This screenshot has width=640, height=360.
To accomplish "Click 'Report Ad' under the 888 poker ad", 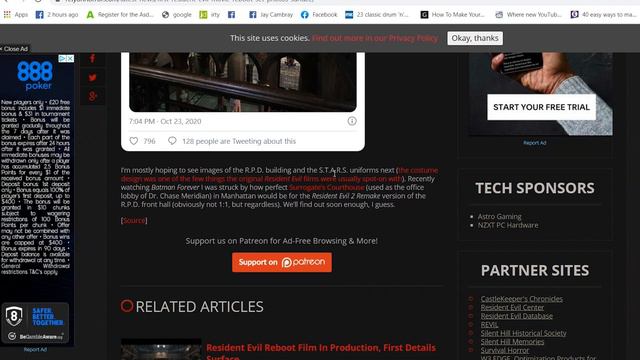I will pyautogui.click(x=35, y=349).
